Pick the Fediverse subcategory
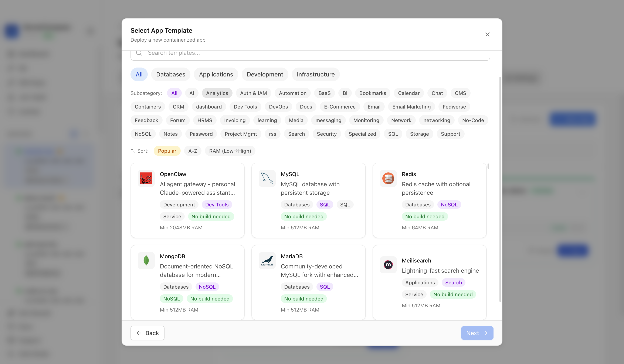624x364 pixels. 454,107
